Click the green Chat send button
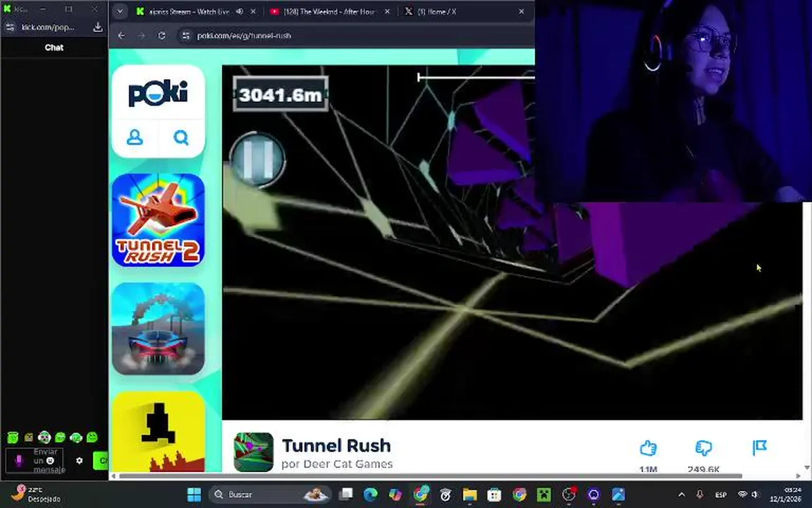This screenshot has width=812, height=508. coord(101,460)
